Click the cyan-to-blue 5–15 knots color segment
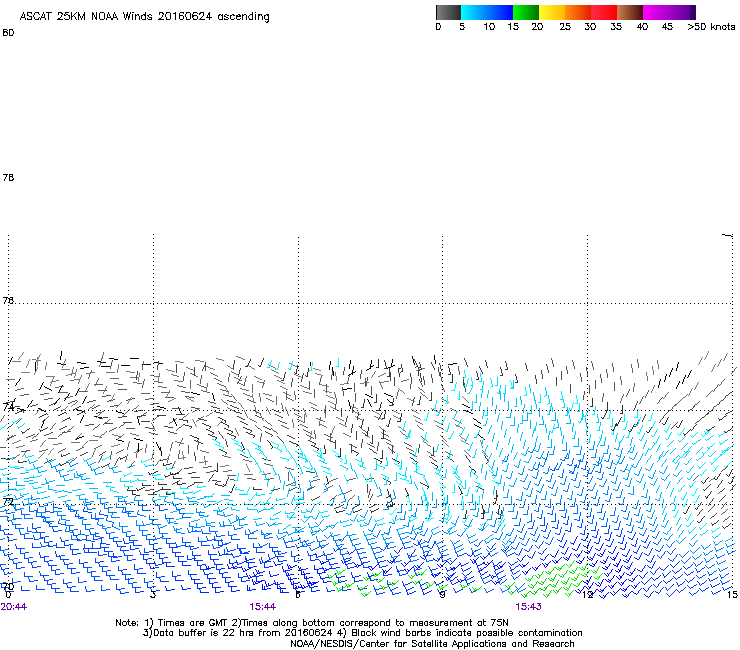 click(x=487, y=12)
